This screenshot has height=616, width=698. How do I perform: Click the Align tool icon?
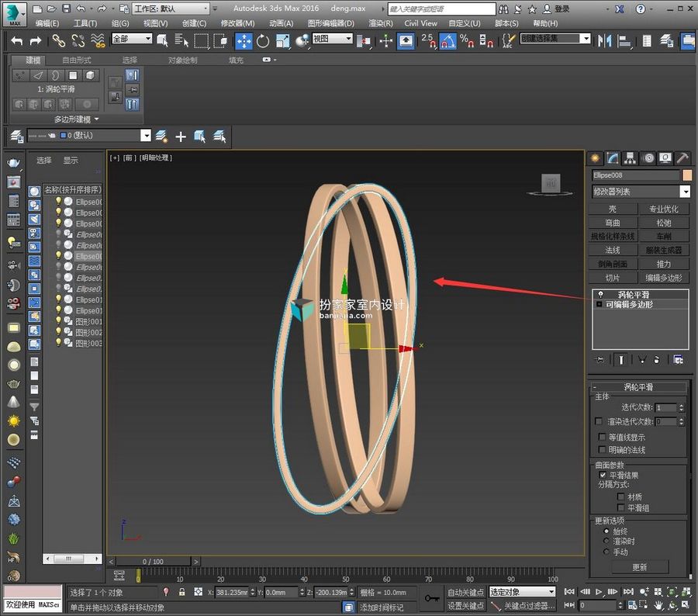tap(624, 41)
